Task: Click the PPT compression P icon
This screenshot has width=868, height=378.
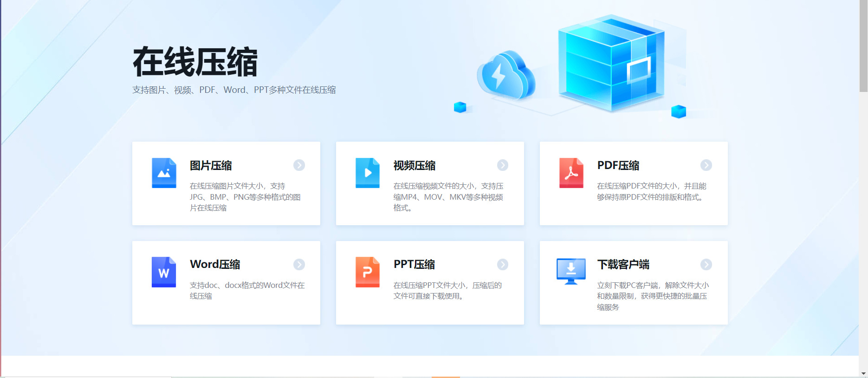Action: 368,272
